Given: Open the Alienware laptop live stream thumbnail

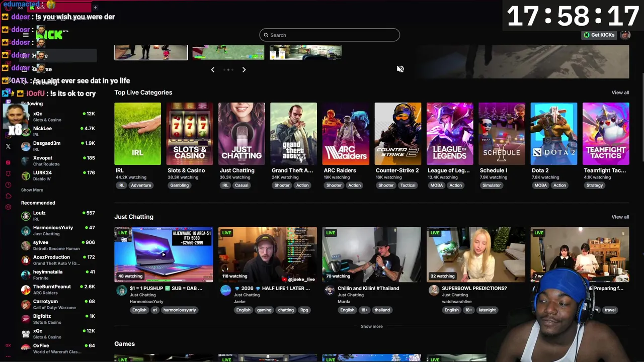Looking at the screenshot, I should click(164, 254).
